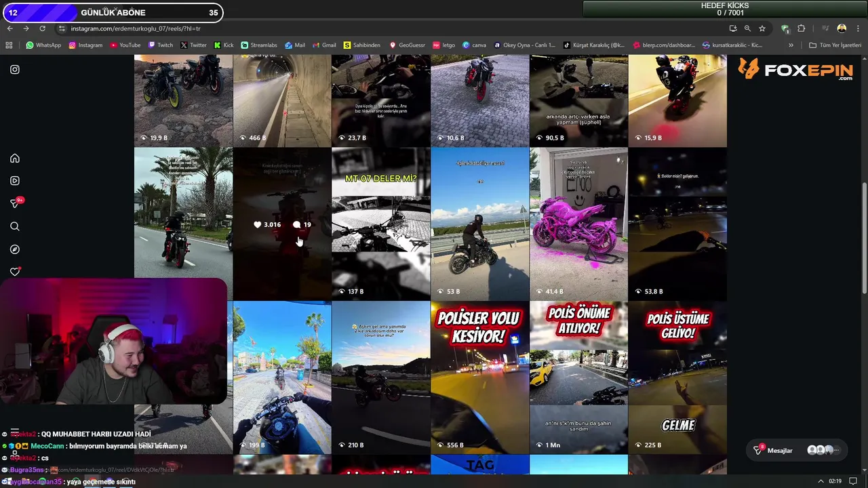Go back with browser back arrow
The width and height of the screenshot is (868, 488).
coord(9,28)
